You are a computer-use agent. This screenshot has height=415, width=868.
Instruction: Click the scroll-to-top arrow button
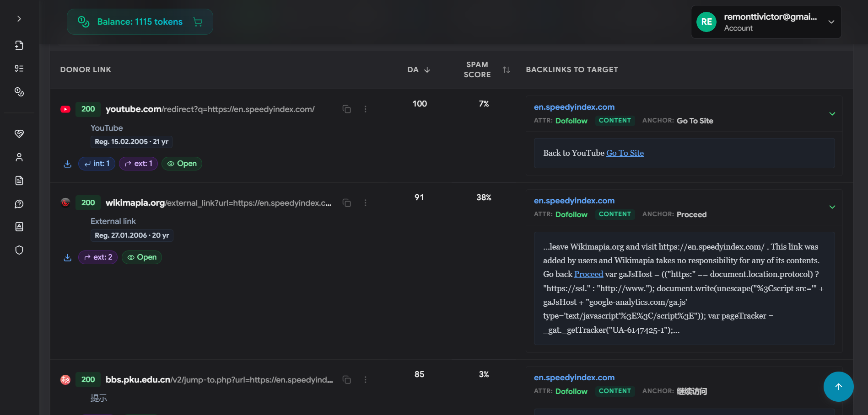(x=838, y=387)
